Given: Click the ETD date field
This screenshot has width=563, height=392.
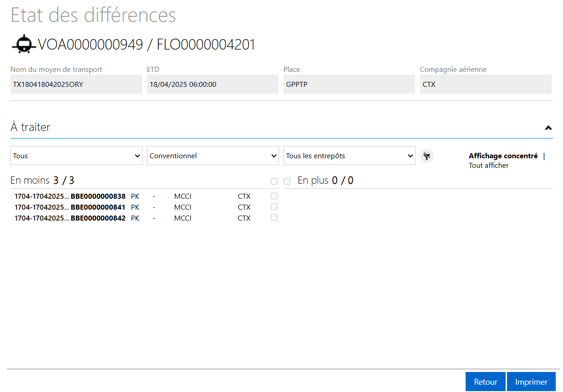Looking at the screenshot, I should pyautogui.click(x=213, y=84).
